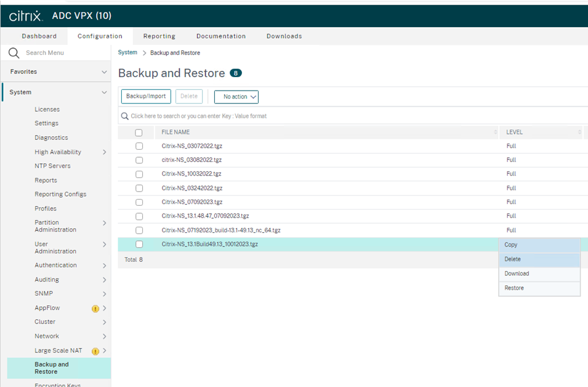588x387 pixels.
Task: Switch to the Dashboard tab
Action: click(x=39, y=36)
